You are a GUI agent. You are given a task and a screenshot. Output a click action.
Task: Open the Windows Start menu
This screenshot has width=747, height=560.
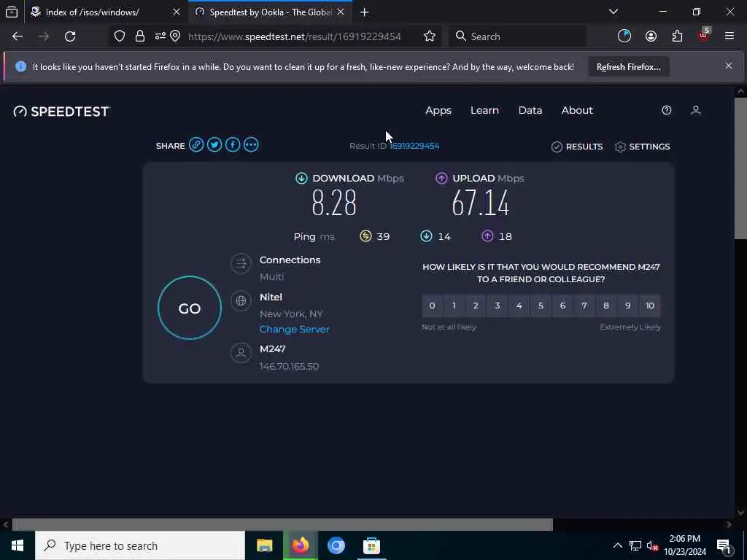tap(18, 545)
